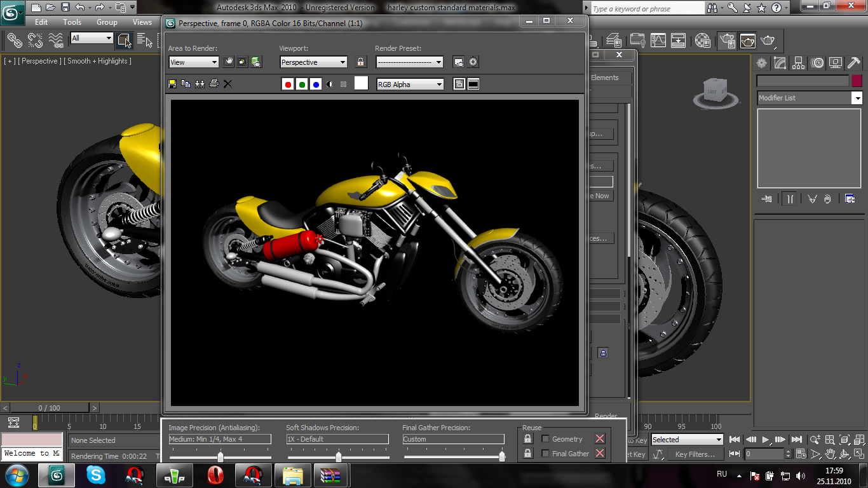Open the Hierarchy command panel tab

[799, 63]
